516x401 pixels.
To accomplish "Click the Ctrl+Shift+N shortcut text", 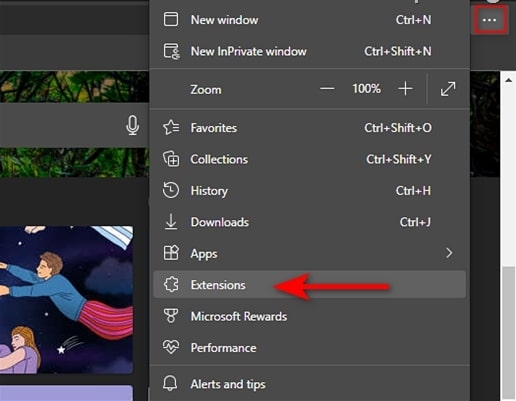I will pos(398,51).
